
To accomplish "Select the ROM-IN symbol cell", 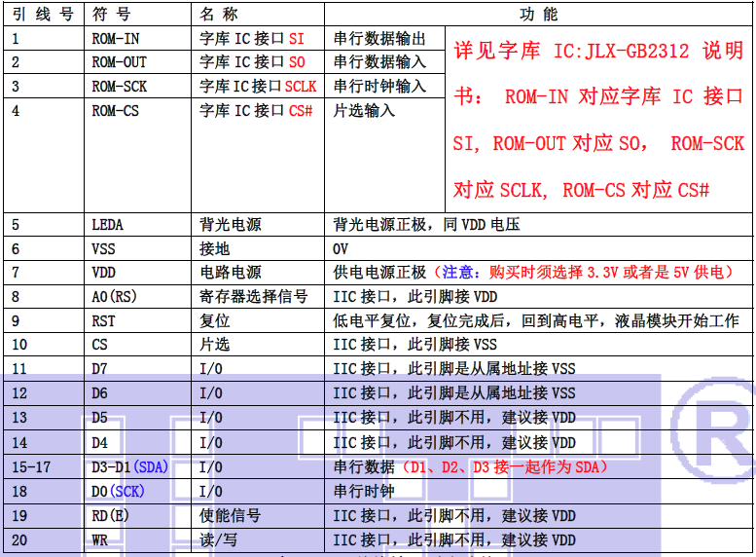I will coord(115,39).
